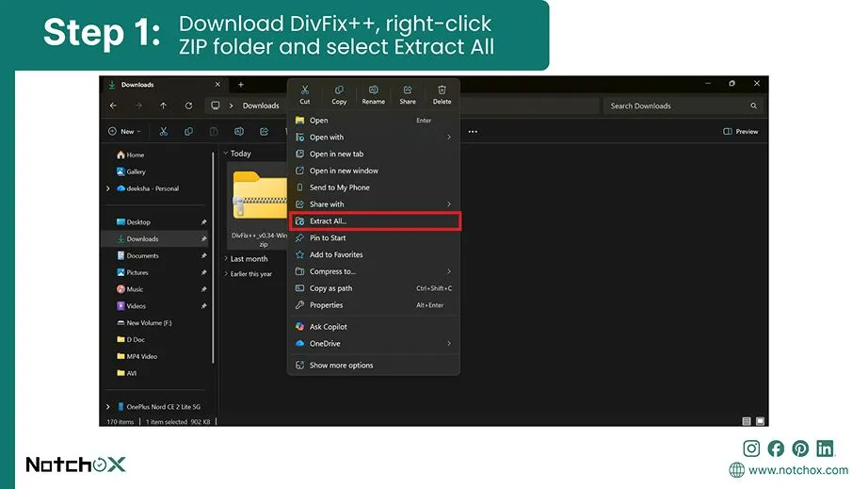Expand OneDrive submenu arrow
868x489 pixels.
coord(449,343)
